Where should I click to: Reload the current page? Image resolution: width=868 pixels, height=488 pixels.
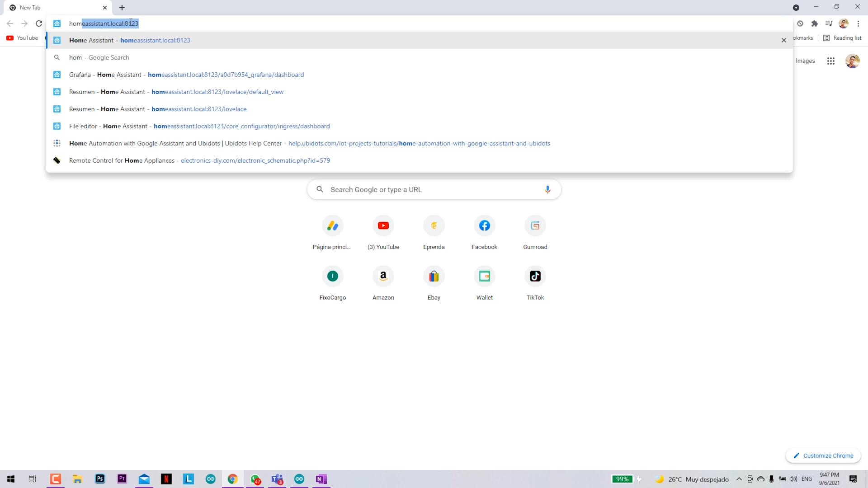[39, 23]
